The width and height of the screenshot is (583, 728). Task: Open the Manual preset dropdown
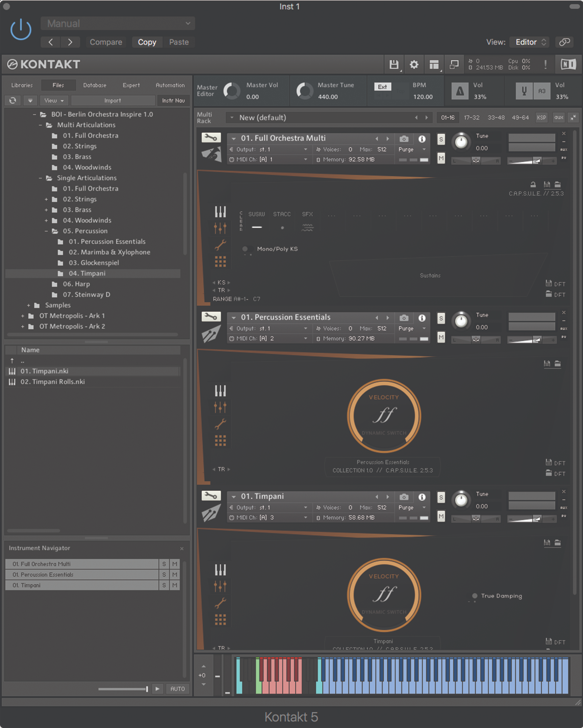point(117,24)
